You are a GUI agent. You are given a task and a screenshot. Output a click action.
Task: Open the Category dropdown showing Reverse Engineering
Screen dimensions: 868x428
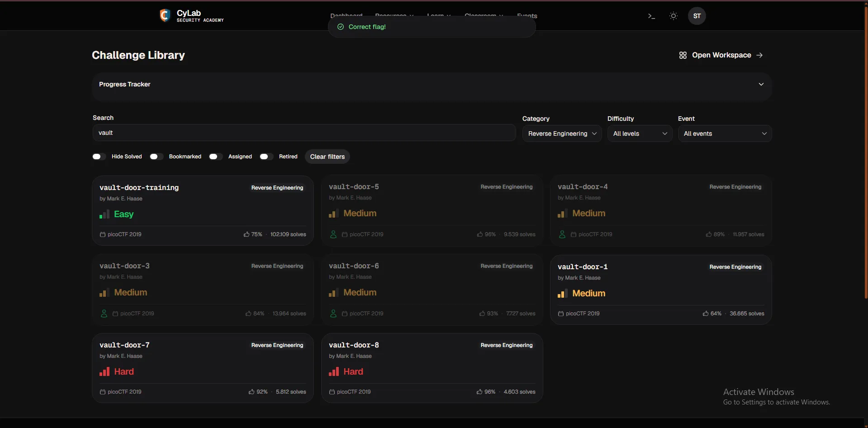(562, 133)
